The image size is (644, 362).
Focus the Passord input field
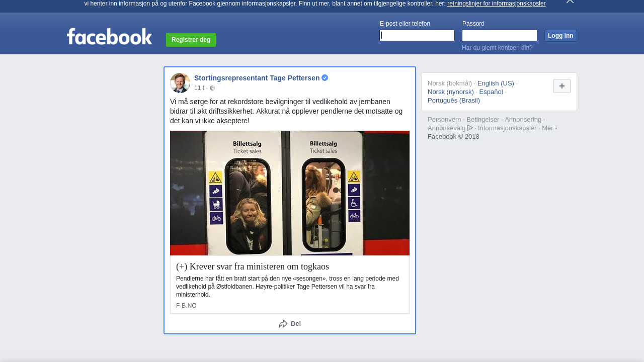pos(500,35)
